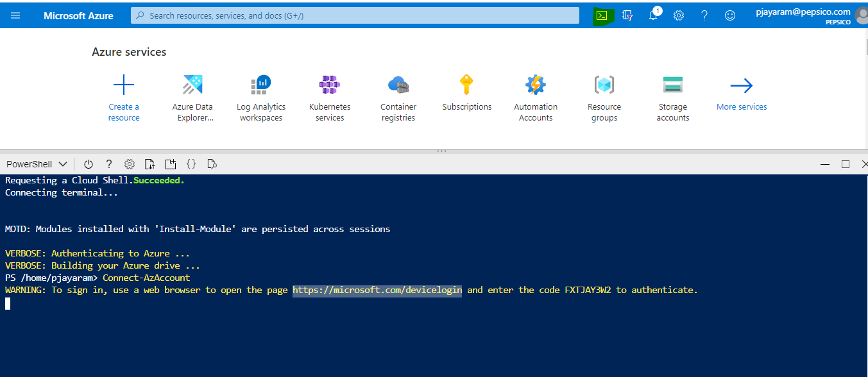Open the Resource groups icon
This screenshot has height=377, width=868.
pos(604,85)
